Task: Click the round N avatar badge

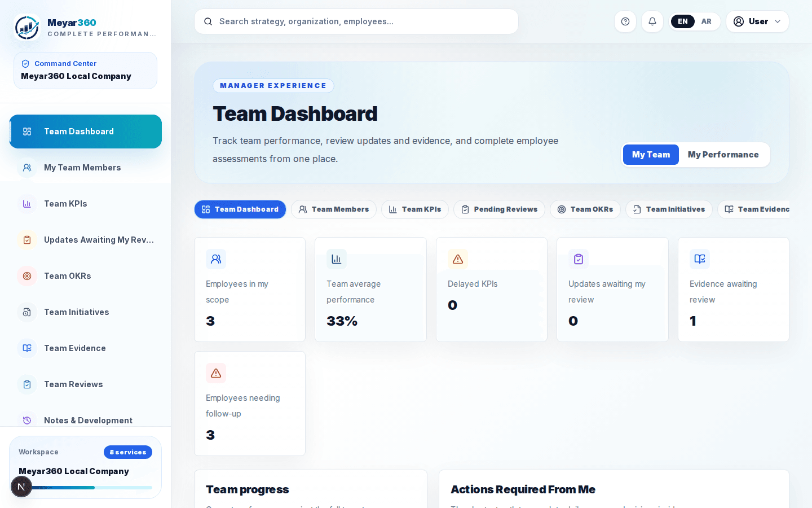Action: [x=21, y=487]
